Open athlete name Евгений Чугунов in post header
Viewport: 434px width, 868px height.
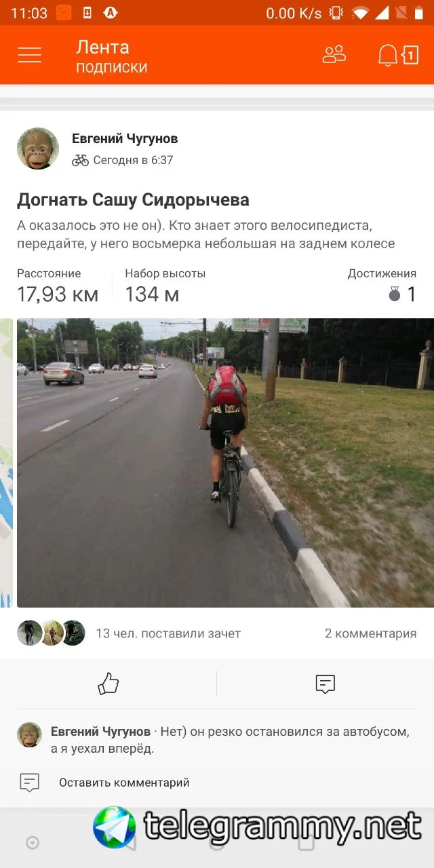(x=125, y=138)
